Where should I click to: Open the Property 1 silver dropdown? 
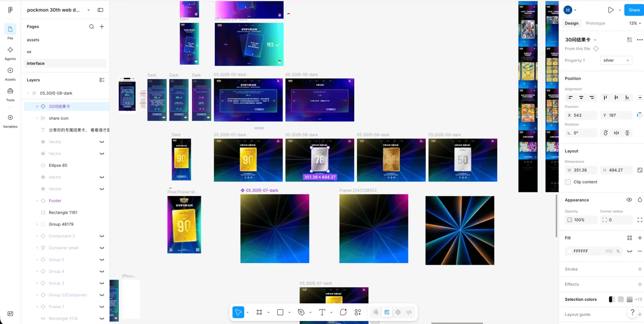pos(616,60)
